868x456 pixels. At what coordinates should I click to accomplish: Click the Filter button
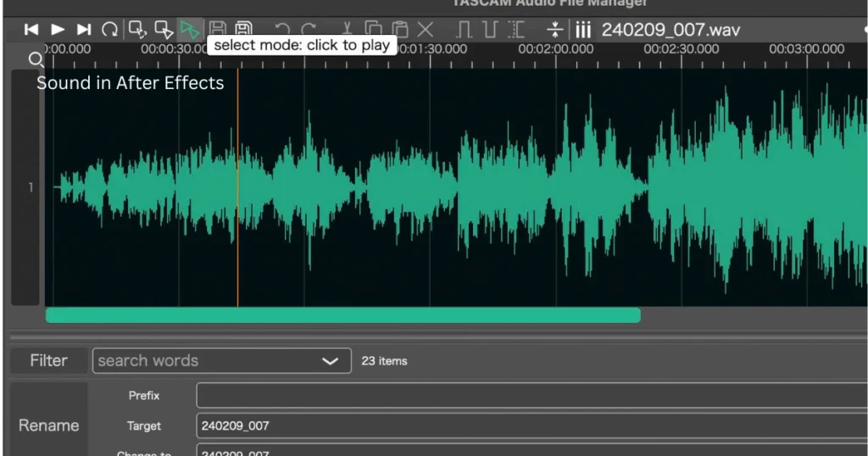48,360
